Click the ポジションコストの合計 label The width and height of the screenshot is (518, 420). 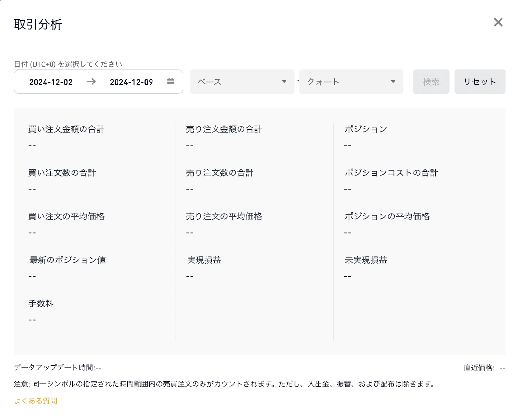click(391, 173)
